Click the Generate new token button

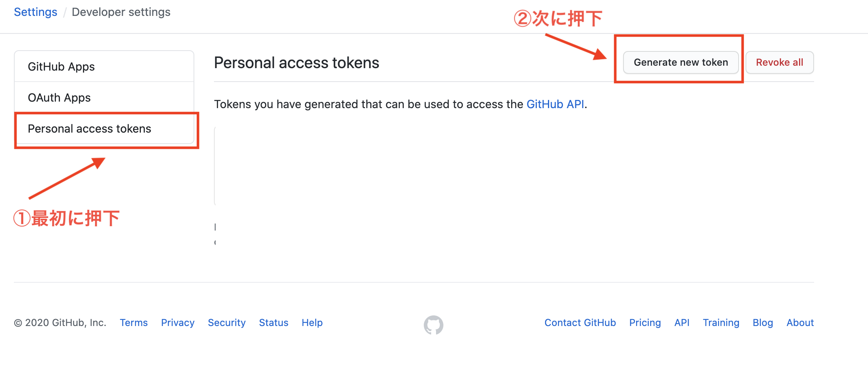coord(681,62)
